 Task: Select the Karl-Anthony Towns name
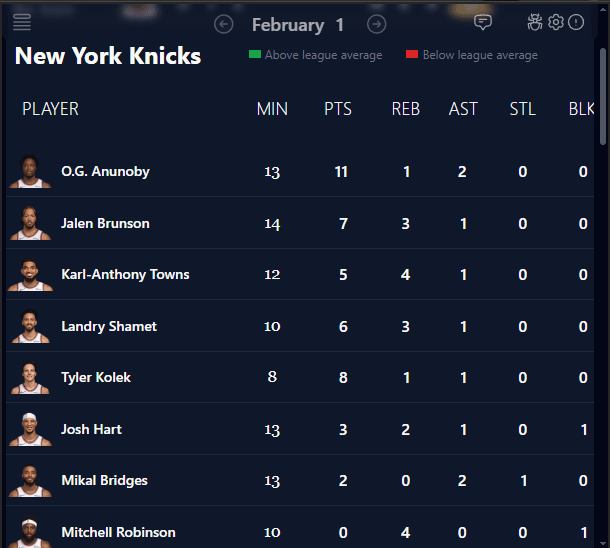tap(125, 274)
